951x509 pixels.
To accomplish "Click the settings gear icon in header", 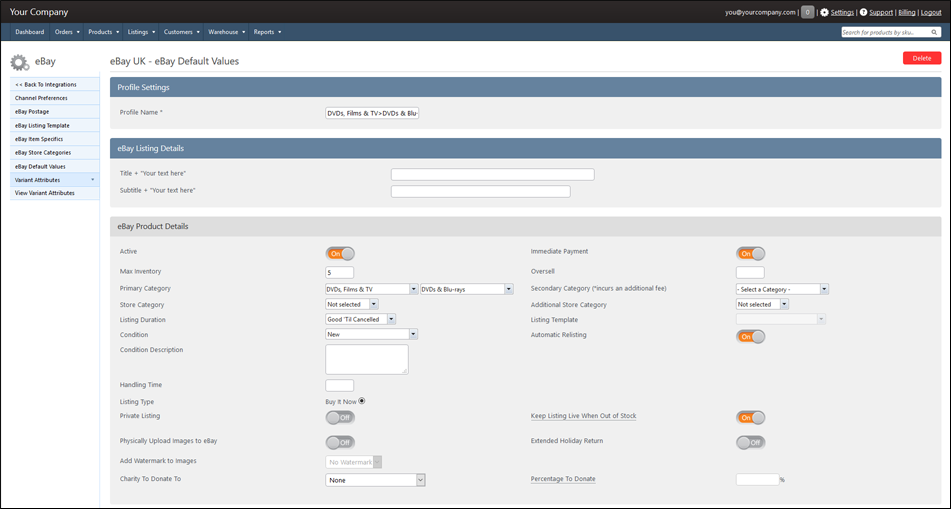I will (824, 12).
